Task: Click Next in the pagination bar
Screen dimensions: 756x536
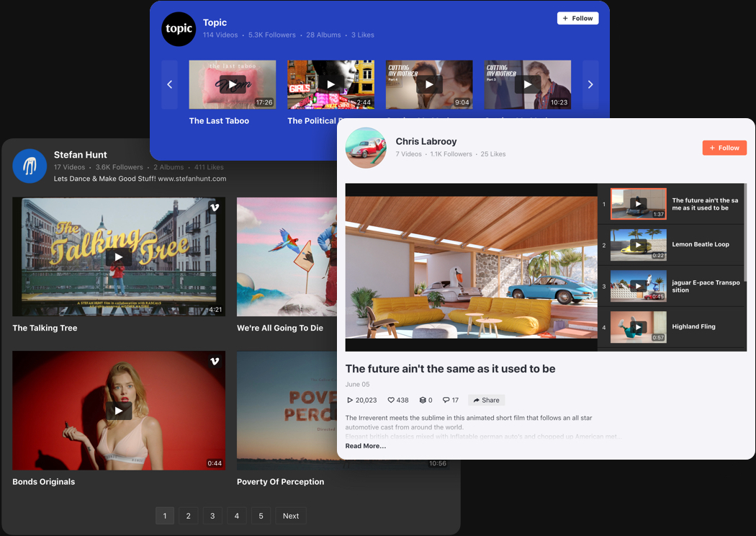Action: (x=290, y=515)
